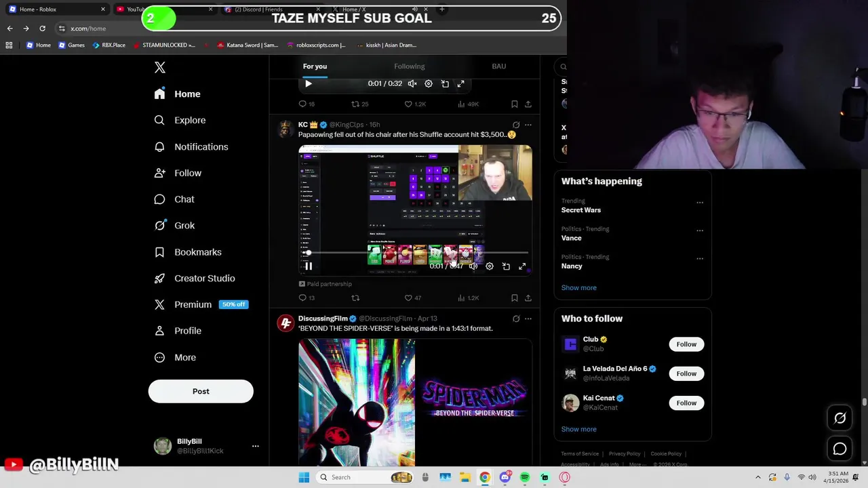This screenshot has width=868, height=488.
Task: Follow Kai Cenat
Action: tap(686, 403)
